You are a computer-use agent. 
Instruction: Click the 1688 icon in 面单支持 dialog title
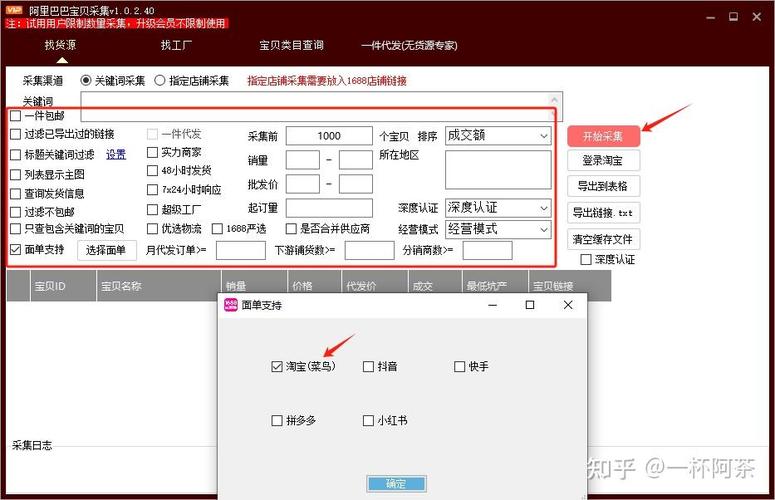231,305
